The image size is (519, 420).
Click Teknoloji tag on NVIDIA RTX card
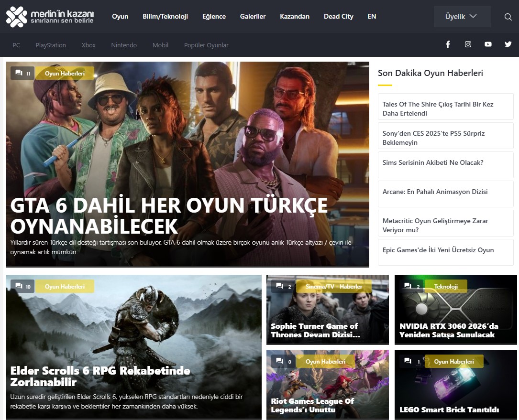pos(445,287)
